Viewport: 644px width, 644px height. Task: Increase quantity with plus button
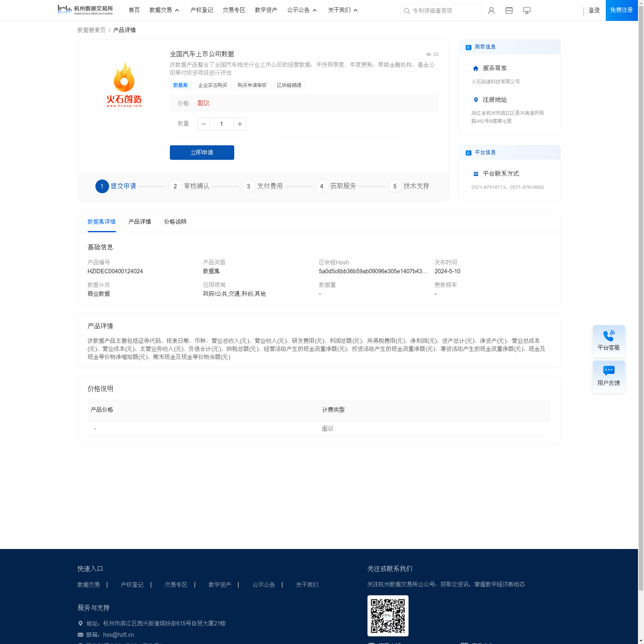[240, 124]
